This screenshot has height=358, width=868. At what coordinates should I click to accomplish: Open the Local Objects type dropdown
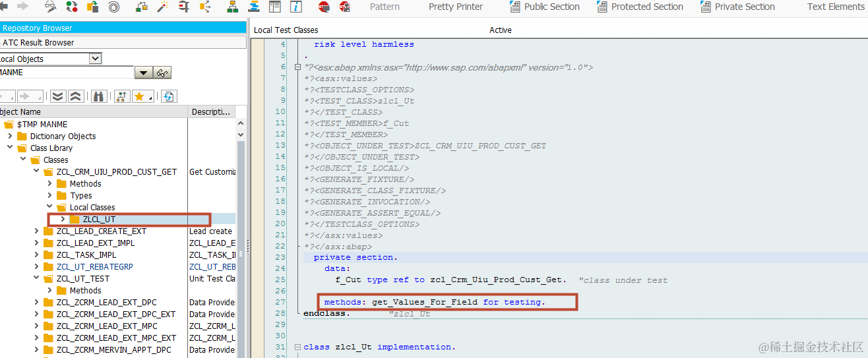(96, 59)
